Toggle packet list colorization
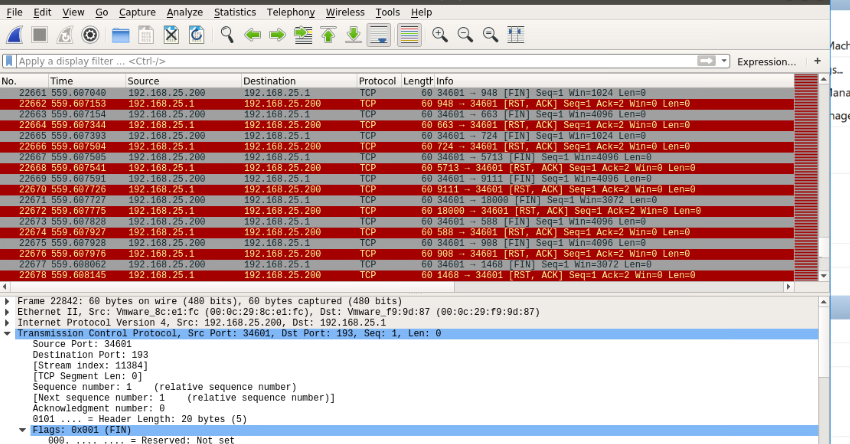This screenshot has height=444, width=850. [409, 35]
